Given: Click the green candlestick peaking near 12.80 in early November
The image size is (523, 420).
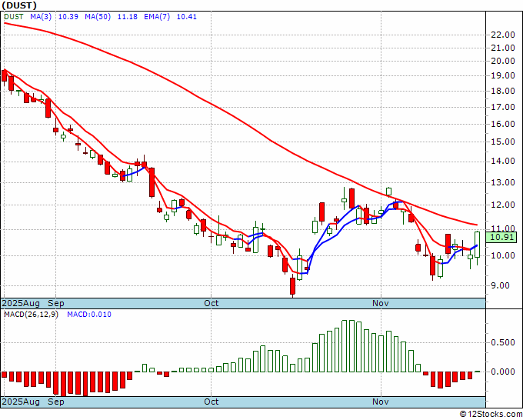Looking at the screenshot, I should (x=389, y=191).
